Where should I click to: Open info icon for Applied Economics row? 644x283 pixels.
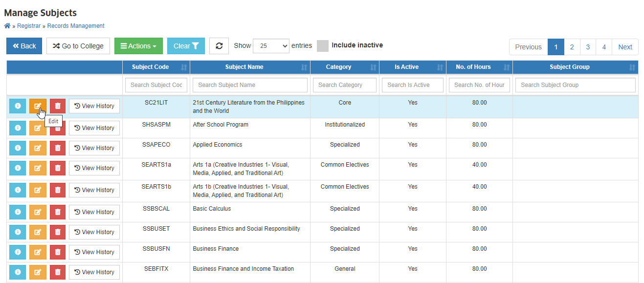pos(18,148)
